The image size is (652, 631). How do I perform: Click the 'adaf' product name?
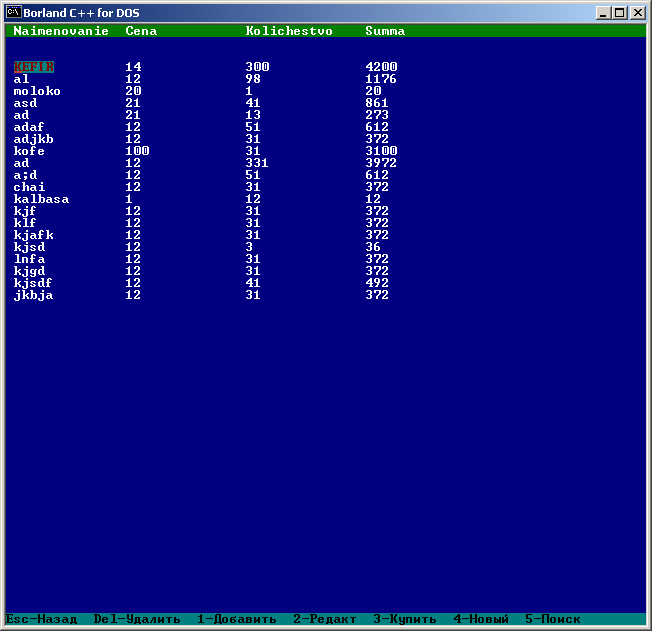(29, 127)
